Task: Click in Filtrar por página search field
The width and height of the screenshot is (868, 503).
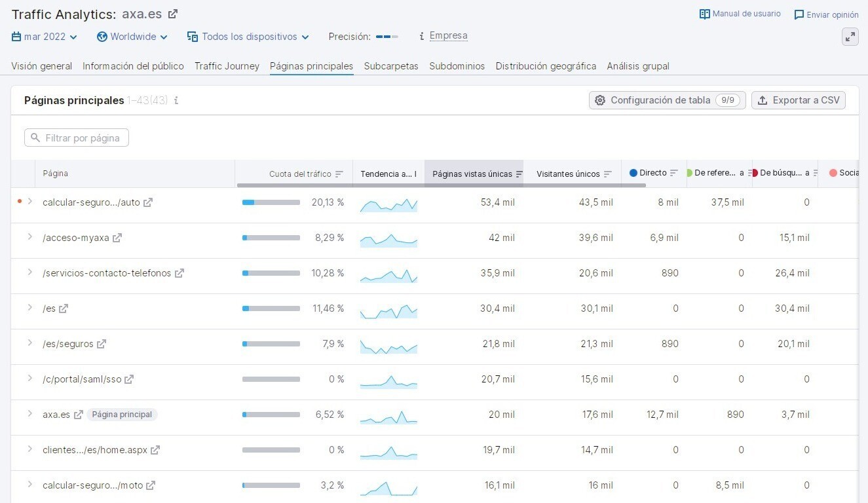Action: point(77,138)
